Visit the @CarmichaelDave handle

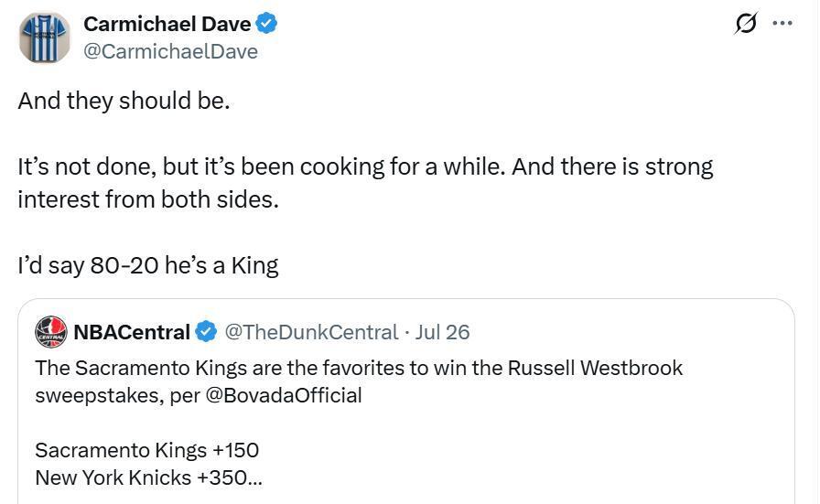click(170, 52)
